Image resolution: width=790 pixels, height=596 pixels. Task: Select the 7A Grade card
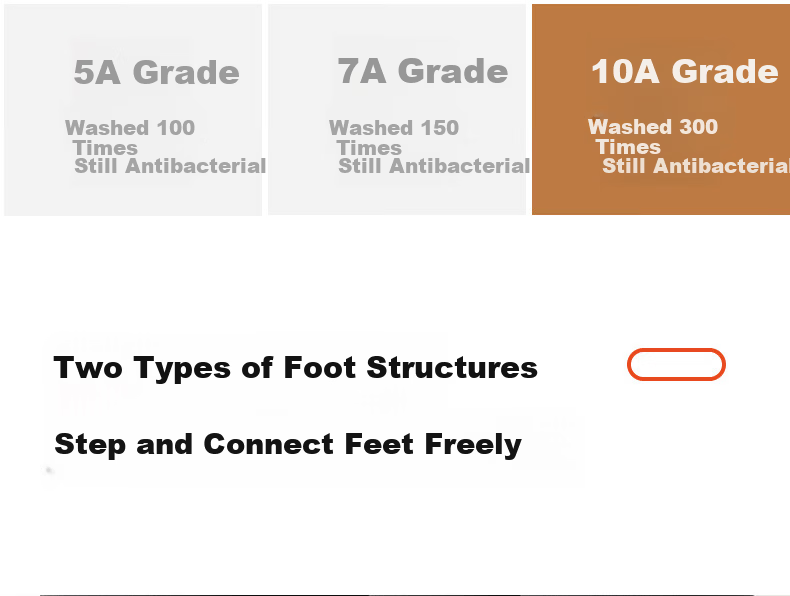pyautogui.click(x=397, y=109)
